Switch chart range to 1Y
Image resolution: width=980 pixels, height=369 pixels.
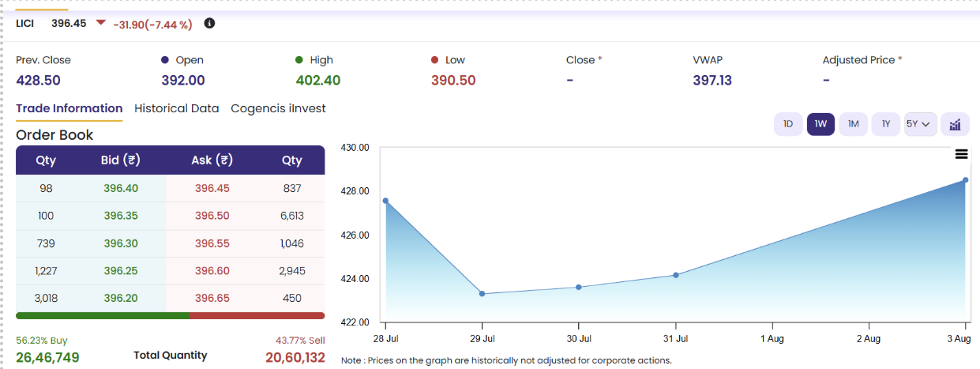886,124
